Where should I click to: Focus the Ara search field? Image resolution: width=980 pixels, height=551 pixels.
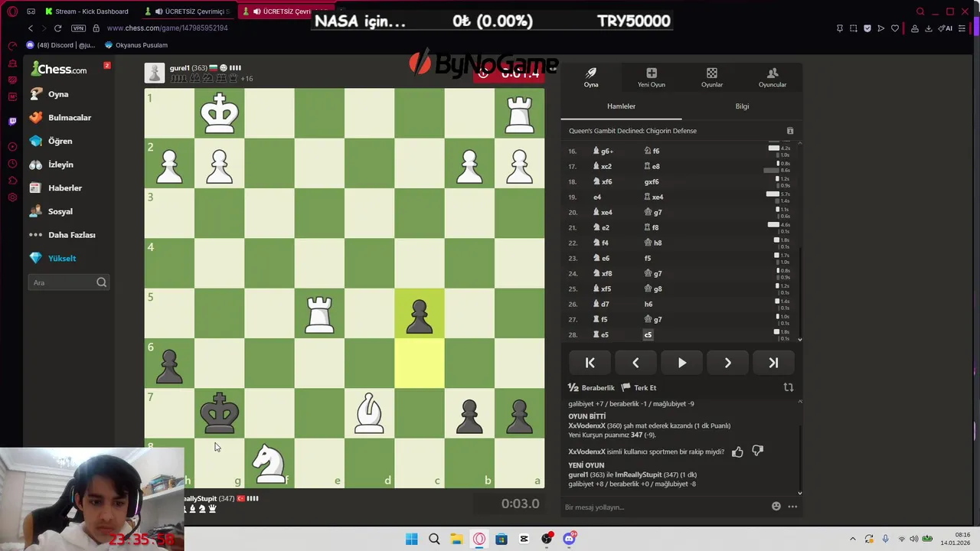69,282
